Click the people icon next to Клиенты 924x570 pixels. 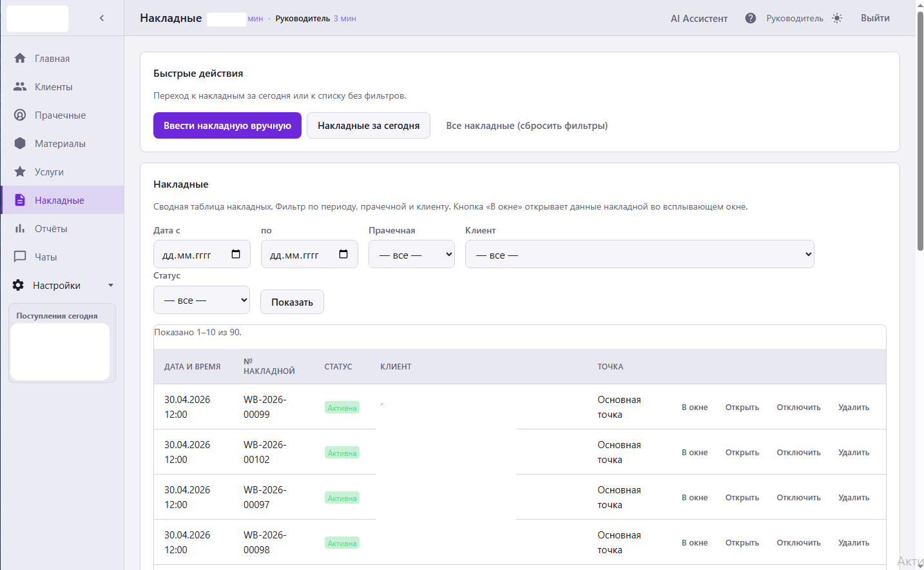(x=20, y=86)
